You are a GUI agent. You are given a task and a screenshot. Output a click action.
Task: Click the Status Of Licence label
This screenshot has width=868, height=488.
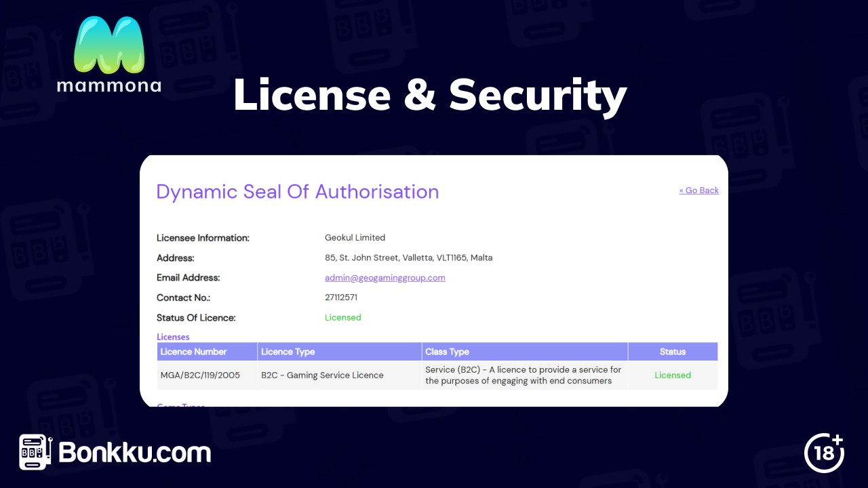[x=196, y=317]
